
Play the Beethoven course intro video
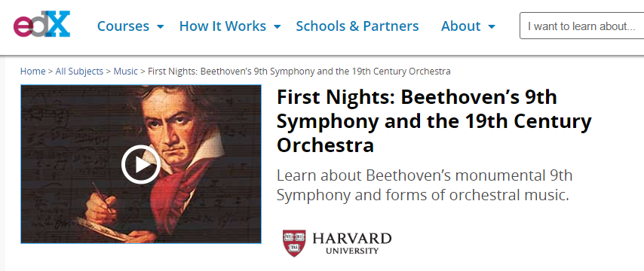pos(141,164)
